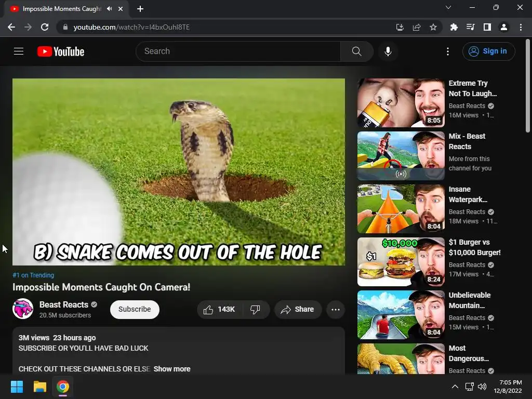Click the 143K like count
The image size is (532, 399).
(x=227, y=310)
